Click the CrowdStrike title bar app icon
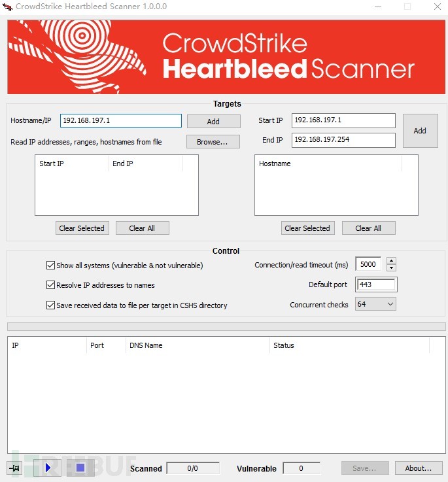The image size is (448, 482). [7, 7]
